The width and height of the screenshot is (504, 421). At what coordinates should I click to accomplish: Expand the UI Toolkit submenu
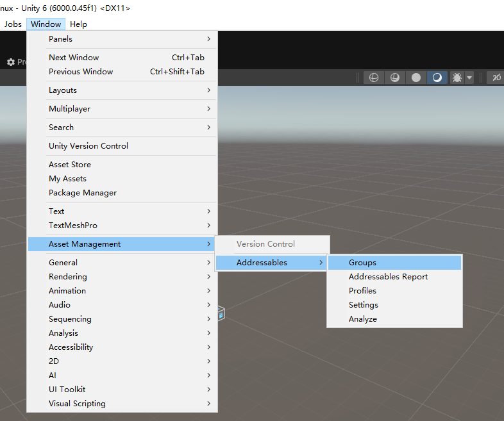point(122,390)
